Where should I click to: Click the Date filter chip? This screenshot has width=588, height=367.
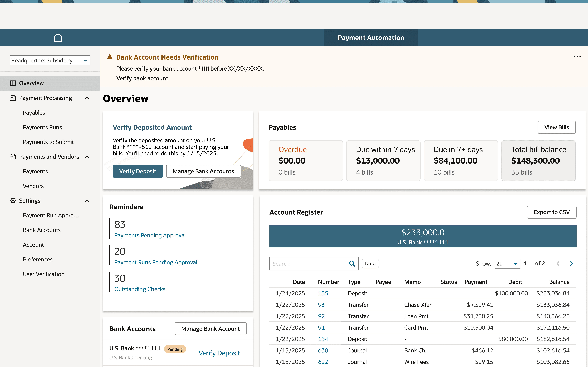(x=370, y=264)
